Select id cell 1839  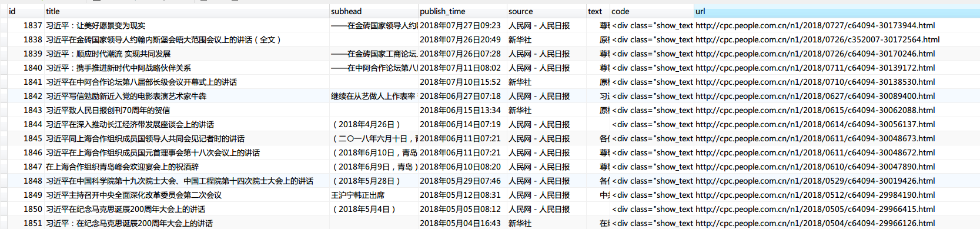pos(33,54)
